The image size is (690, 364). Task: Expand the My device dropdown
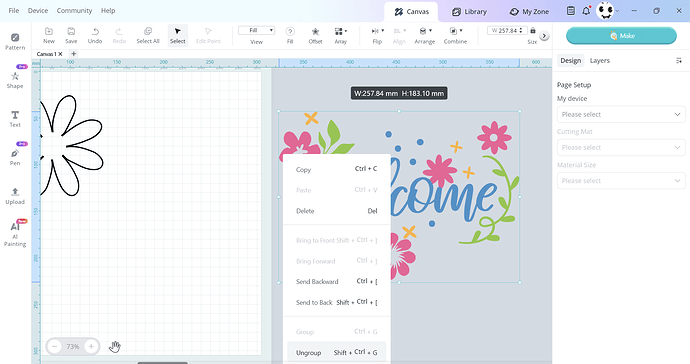coord(621,114)
